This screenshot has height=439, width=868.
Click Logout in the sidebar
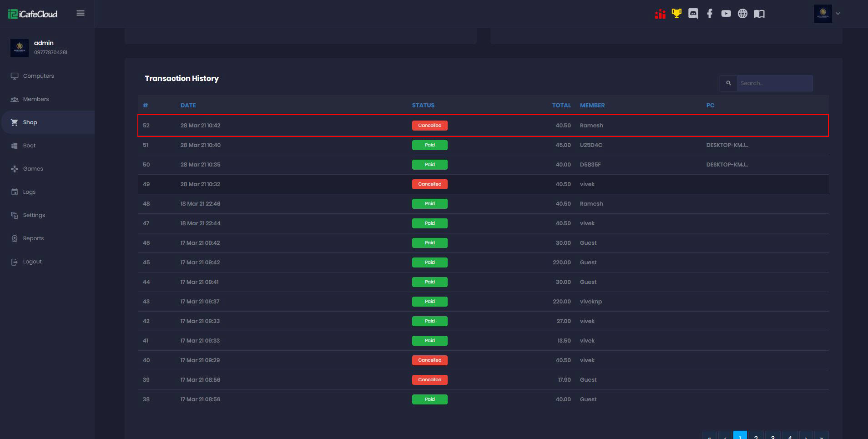point(32,262)
